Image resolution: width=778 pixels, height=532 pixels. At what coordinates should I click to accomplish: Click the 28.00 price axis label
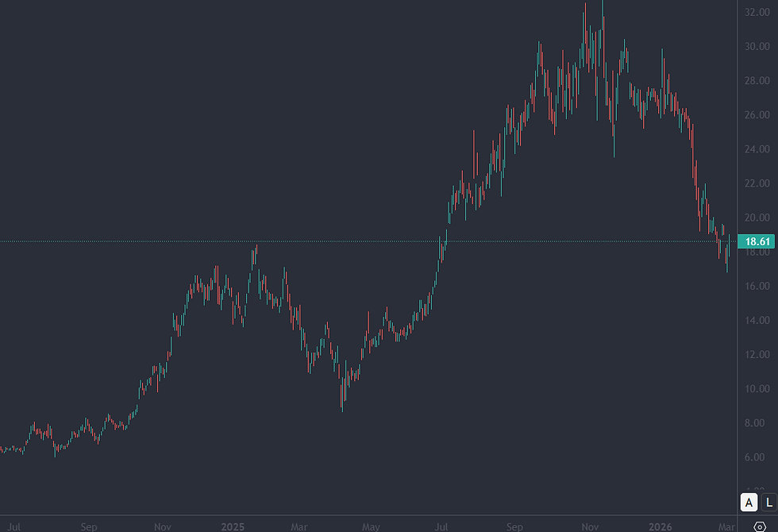pos(757,80)
